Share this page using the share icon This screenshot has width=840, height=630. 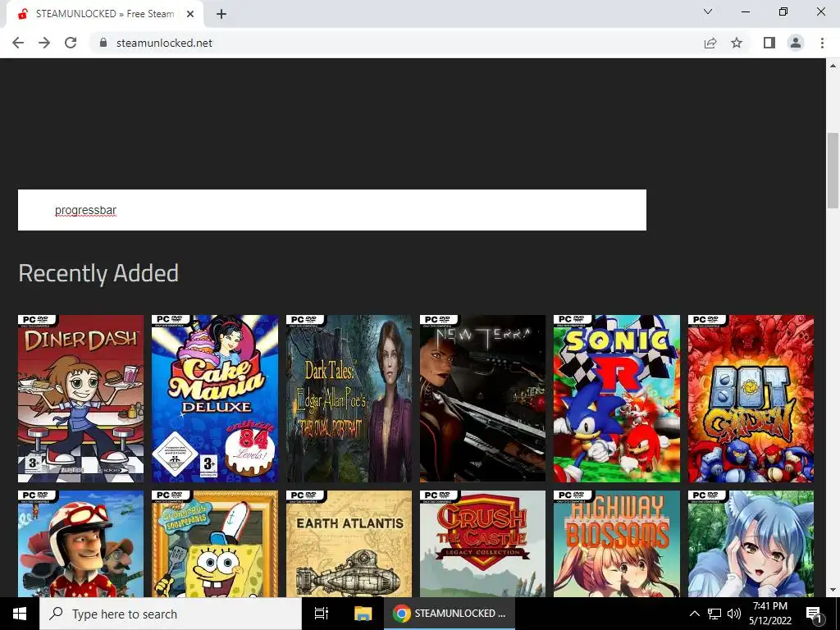pyautogui.click(x=710, y=43)
